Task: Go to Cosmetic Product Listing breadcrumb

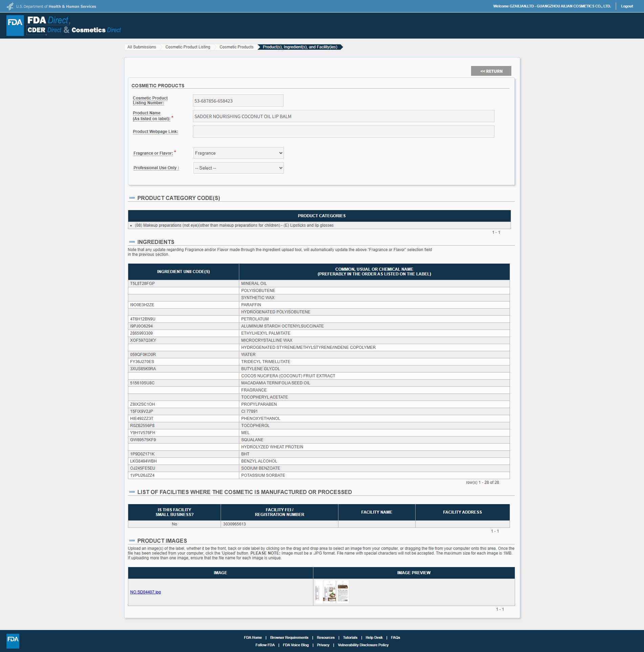Action: (x=187, y=47)
